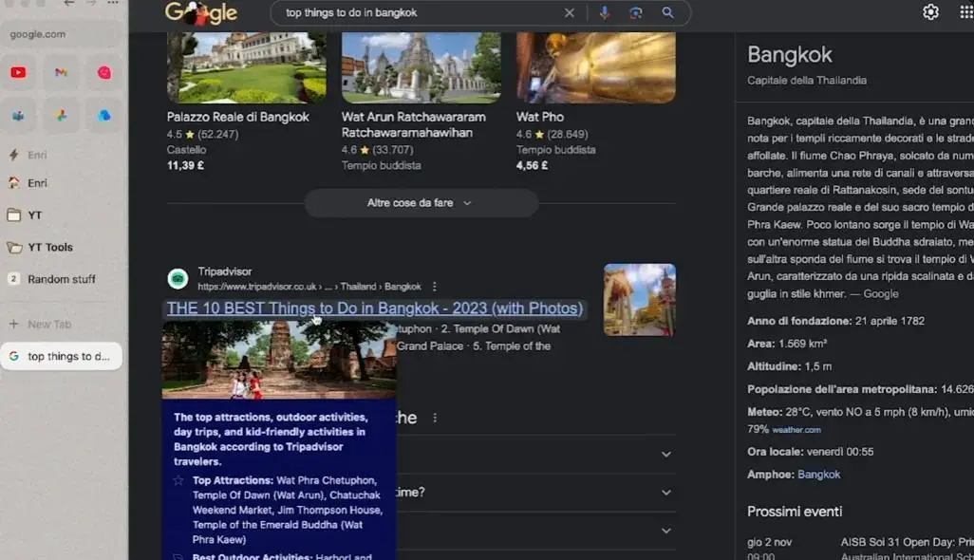Screen dimensions: 974x560
Task: Open the Google Photos pinned site
Action: click(61, 116)
